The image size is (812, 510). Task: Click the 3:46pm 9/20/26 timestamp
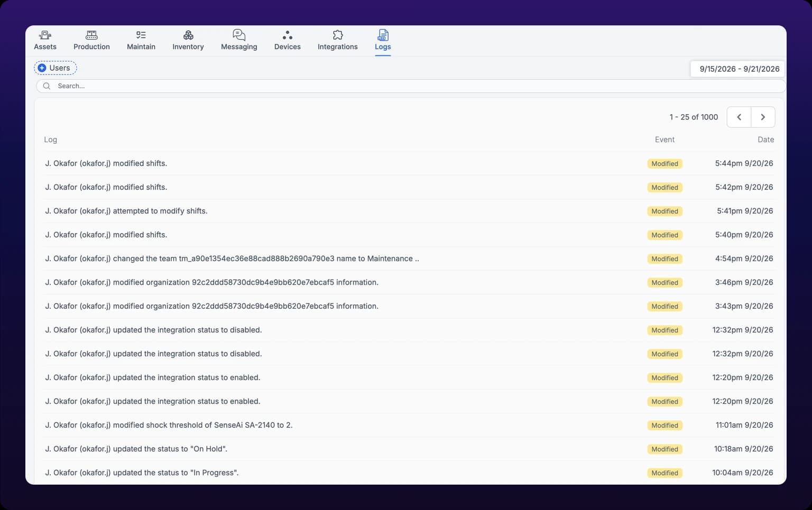(744, 282)
